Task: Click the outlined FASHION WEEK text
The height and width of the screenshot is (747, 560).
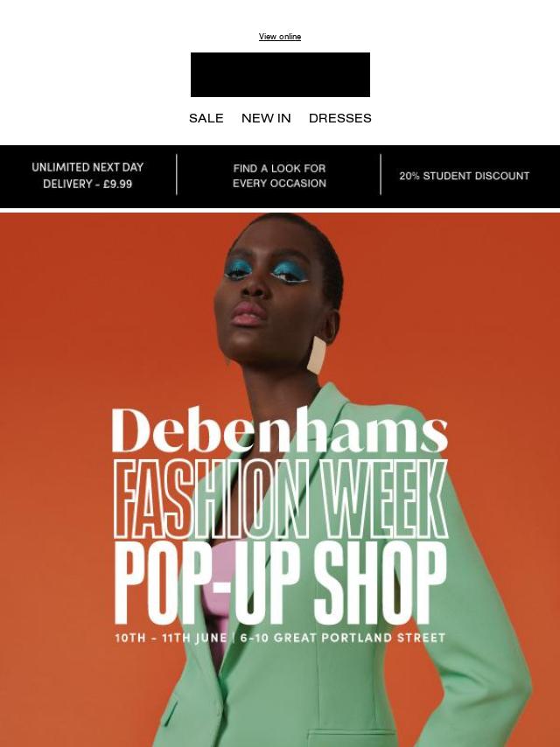Action: click(x=280, y=499)
